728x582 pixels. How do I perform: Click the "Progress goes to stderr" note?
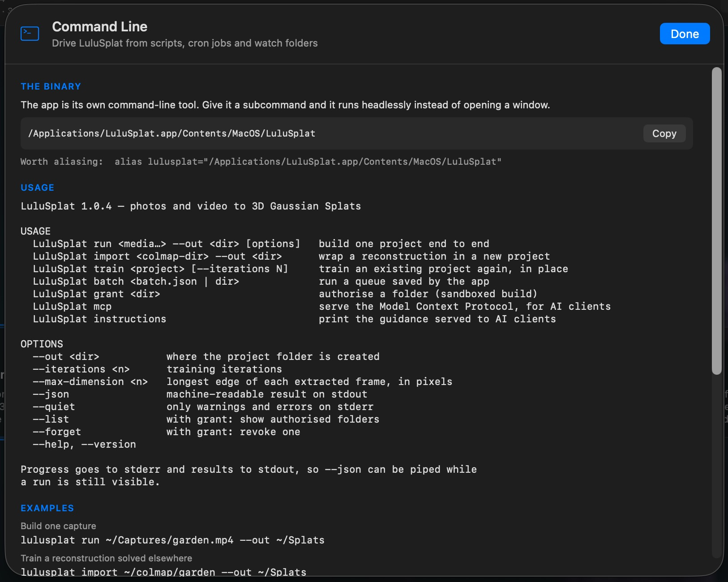coord(248,475)
